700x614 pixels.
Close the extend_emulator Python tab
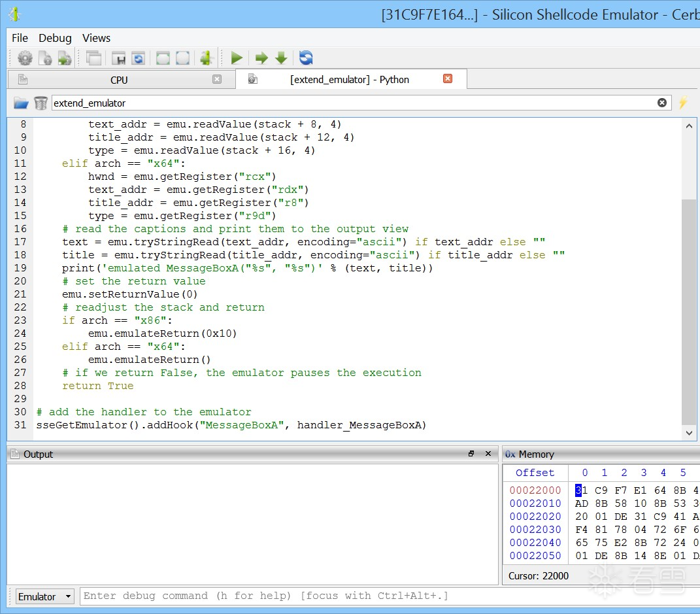coord(448,78)
